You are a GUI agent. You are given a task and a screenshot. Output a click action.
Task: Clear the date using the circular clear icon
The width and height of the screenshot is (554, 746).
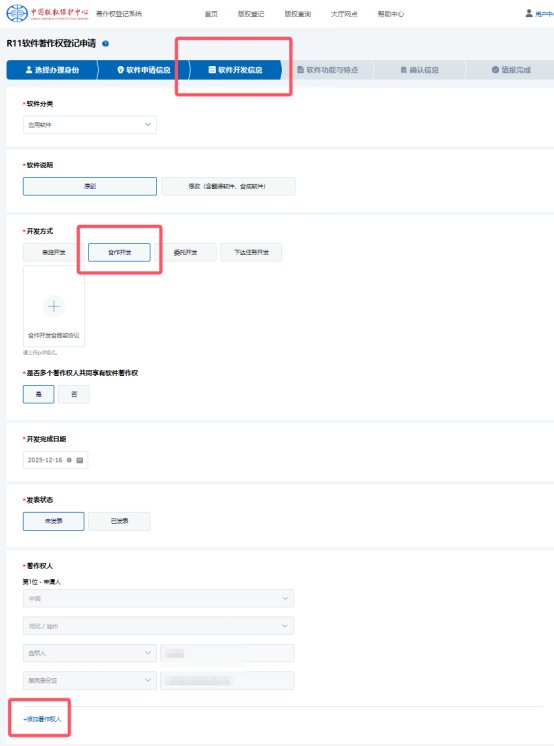[69, 460]
